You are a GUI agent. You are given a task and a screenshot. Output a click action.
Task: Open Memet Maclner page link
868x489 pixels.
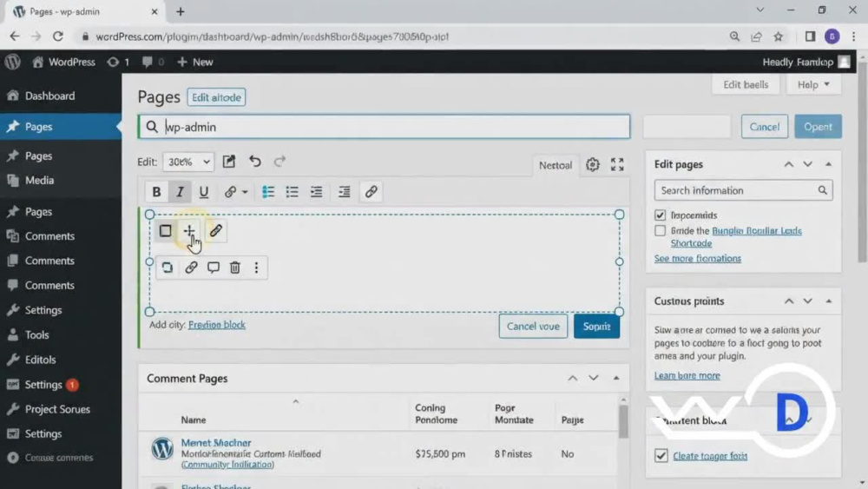216,442
